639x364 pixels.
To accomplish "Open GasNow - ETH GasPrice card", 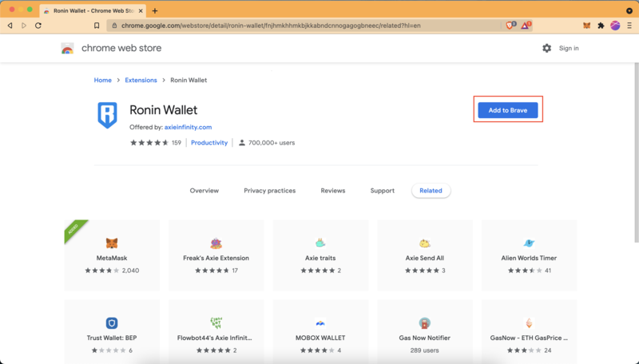I will click(x=529, y=332).
